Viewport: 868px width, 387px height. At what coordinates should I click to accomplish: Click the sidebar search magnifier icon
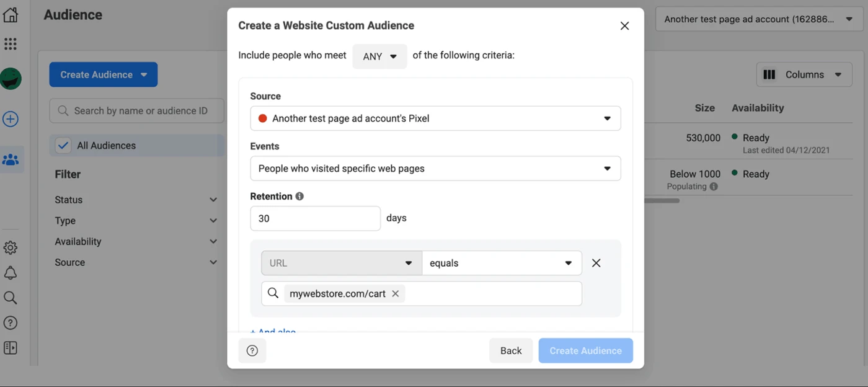[x=11, y=298]
